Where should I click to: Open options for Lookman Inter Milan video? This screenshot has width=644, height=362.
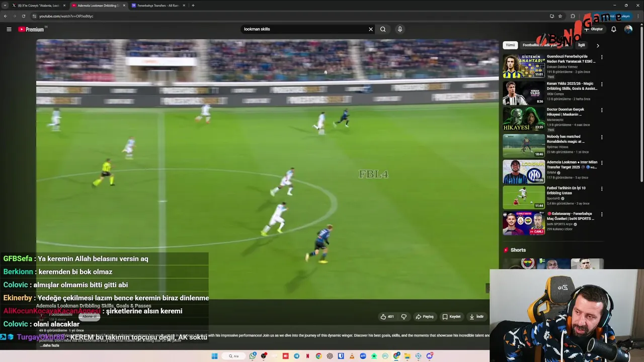click(602, 163)
